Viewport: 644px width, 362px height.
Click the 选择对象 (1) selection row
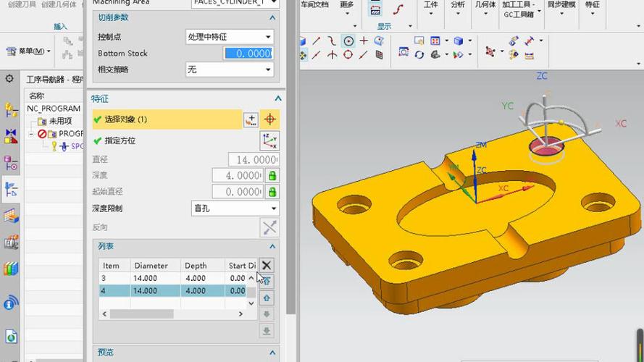pos(167,119)
